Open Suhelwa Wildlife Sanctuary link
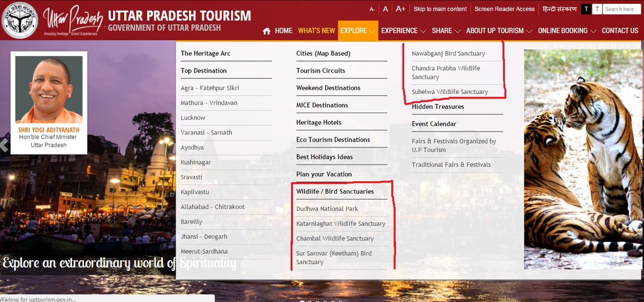This screenshot has height=302, width=644. 450,92
